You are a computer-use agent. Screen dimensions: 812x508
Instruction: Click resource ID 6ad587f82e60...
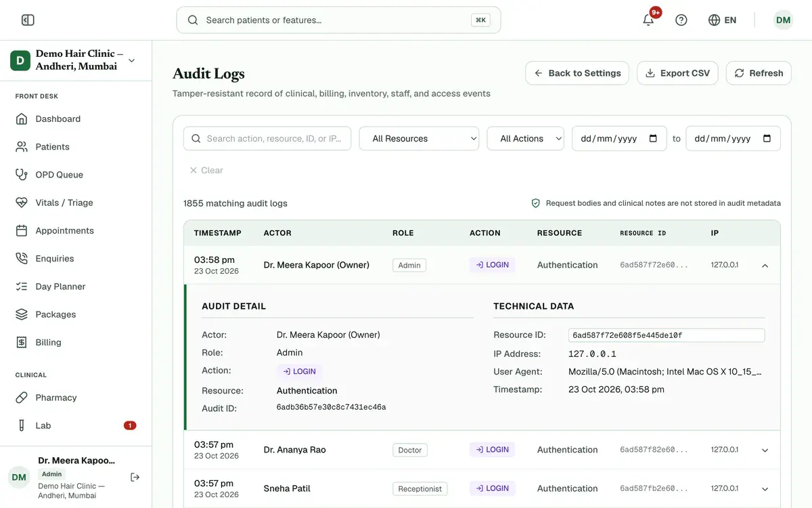pos(654,450)
